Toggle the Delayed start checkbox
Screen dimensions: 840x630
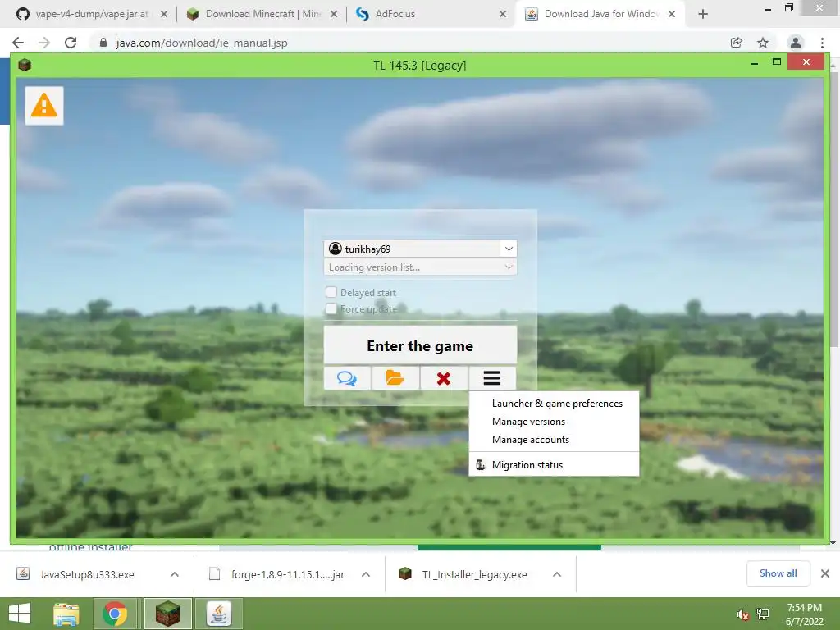331,292
